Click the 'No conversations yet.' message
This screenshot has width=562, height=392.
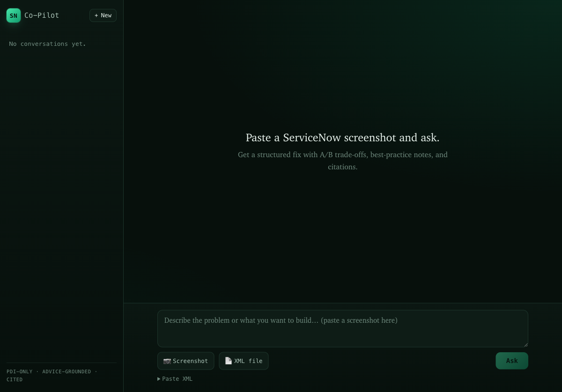tap(47, 44)
